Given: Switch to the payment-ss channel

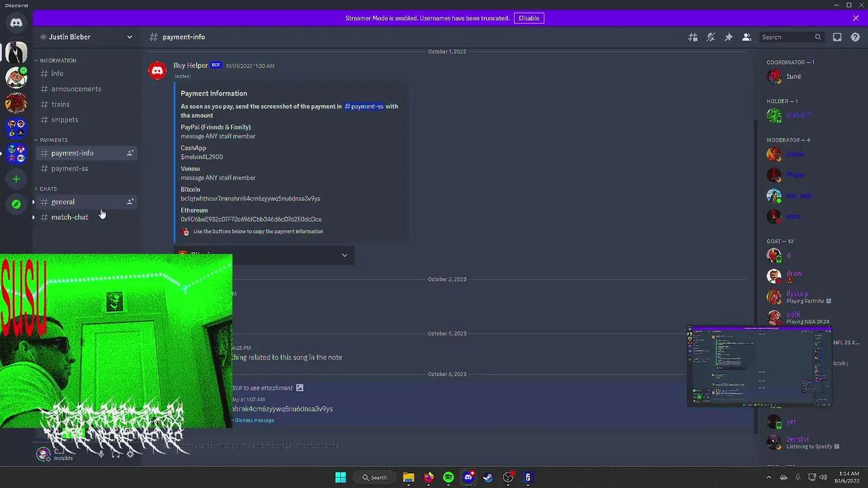Looking at the screenshot, I should coord(70,168).
